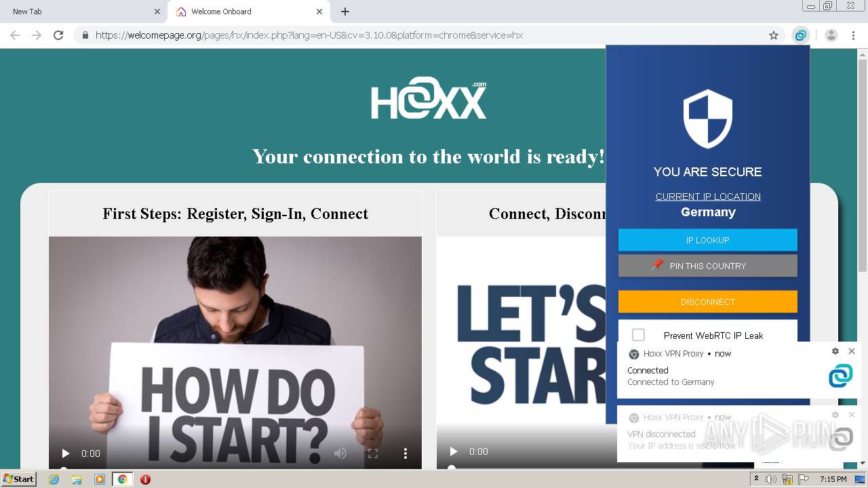Switch to the New Tab tab
Image resolution: width=868 pixels, height=488 pixels.
click(x=83, y=12)
